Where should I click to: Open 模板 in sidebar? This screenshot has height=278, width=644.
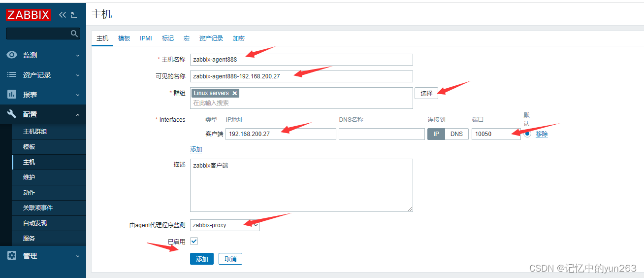[49, 147]
